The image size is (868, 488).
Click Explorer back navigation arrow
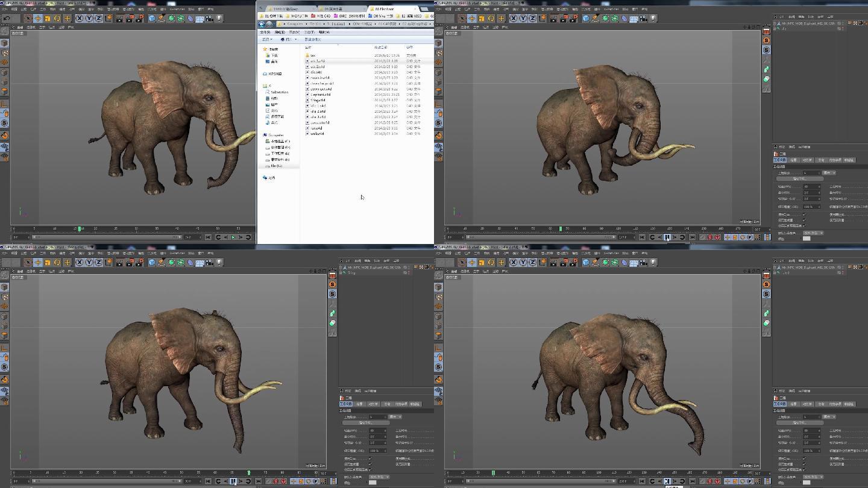coord(262,24)
